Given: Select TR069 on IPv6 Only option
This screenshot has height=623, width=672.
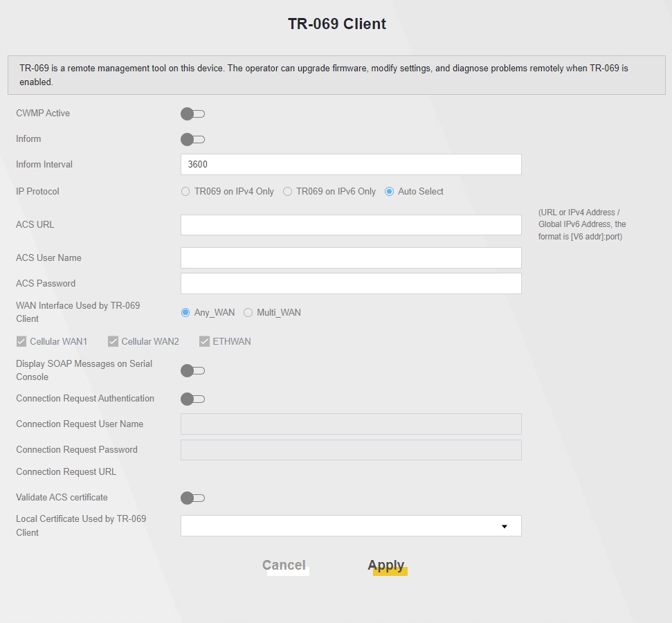Looking at the screenshot, I should pyautogui.click(x=287, y=192).
